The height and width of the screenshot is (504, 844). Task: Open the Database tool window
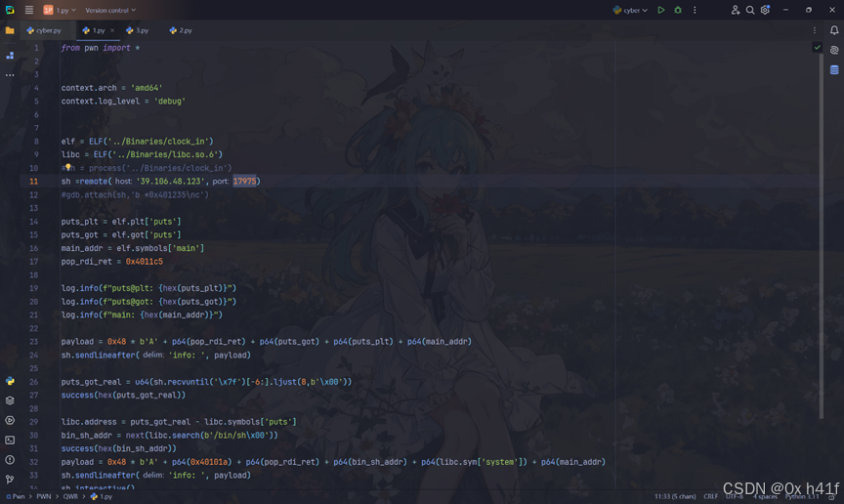834,70
